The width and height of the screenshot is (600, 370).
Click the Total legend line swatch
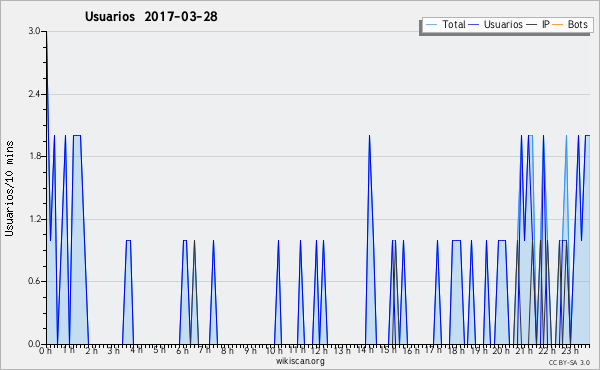(431, 25)
